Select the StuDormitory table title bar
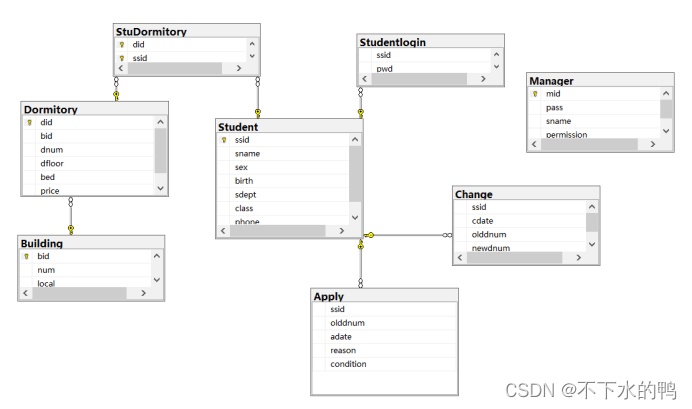The height and width of the screenshot is (409, 692). [187, 31]
